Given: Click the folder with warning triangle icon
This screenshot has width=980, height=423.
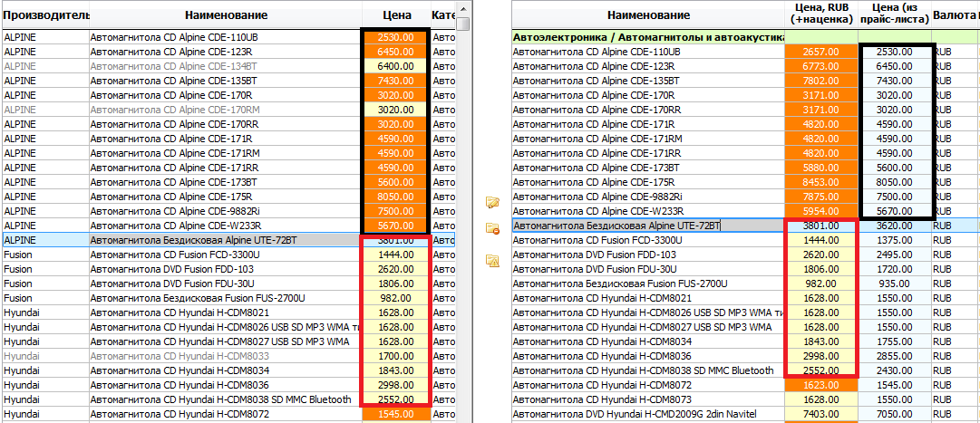Looking at the screenshot, I should coord(493,261).
